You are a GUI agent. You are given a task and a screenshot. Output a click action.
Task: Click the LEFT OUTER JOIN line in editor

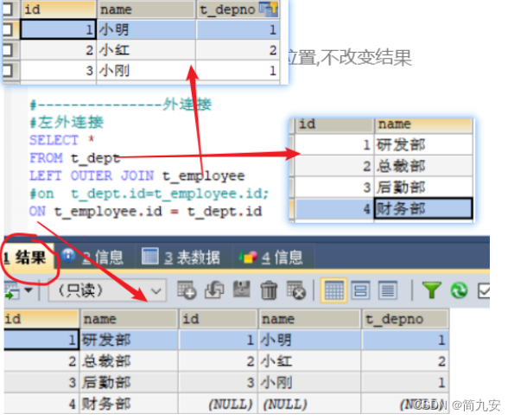click(137, 175)
